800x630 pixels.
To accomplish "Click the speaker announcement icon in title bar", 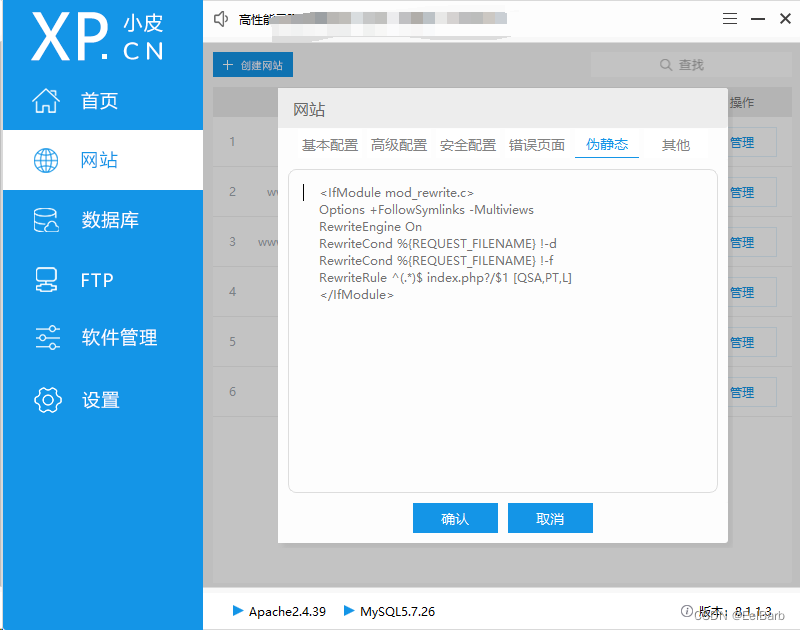I will [221, 17].
